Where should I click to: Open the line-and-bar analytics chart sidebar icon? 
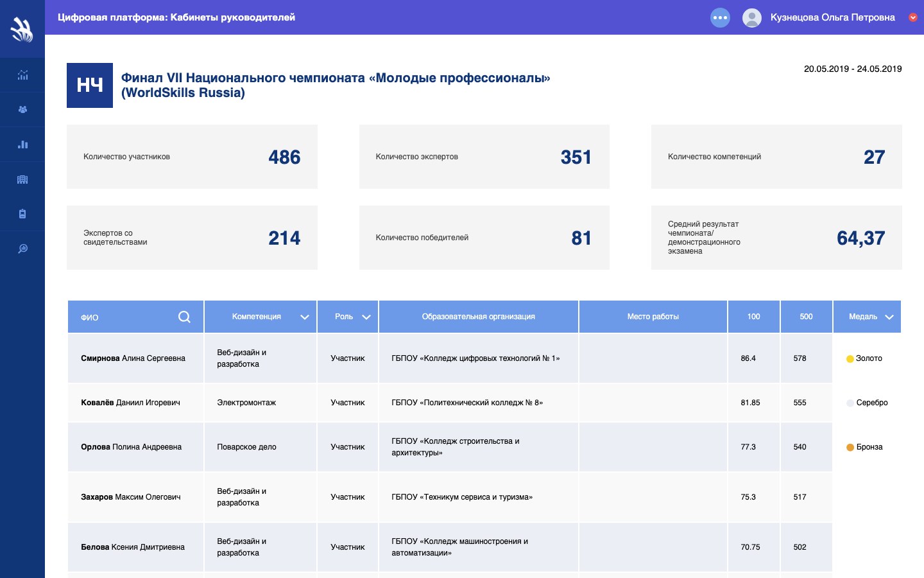22,75
